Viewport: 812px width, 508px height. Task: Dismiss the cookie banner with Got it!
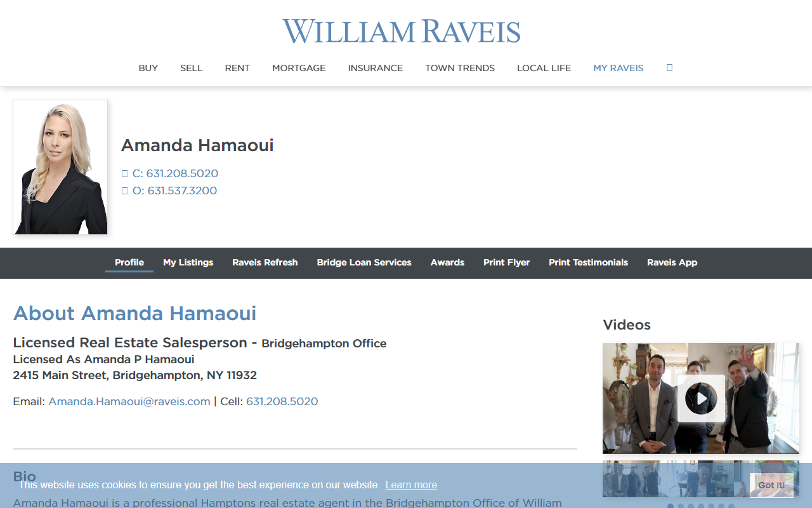pyautogui.click(x=771, y=485)
